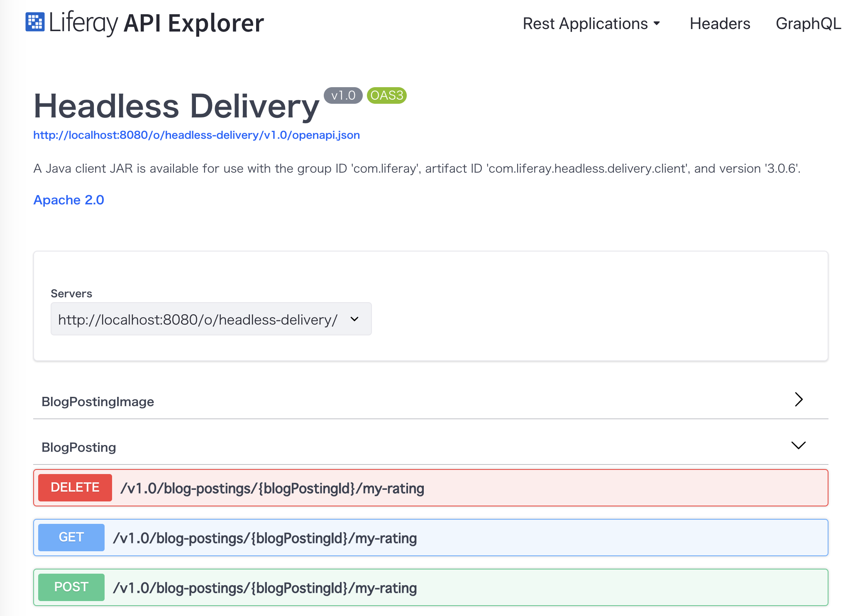Expand the DELETE my-rating operation
This screenshot has width=865, height=616.
pos(430,488)
